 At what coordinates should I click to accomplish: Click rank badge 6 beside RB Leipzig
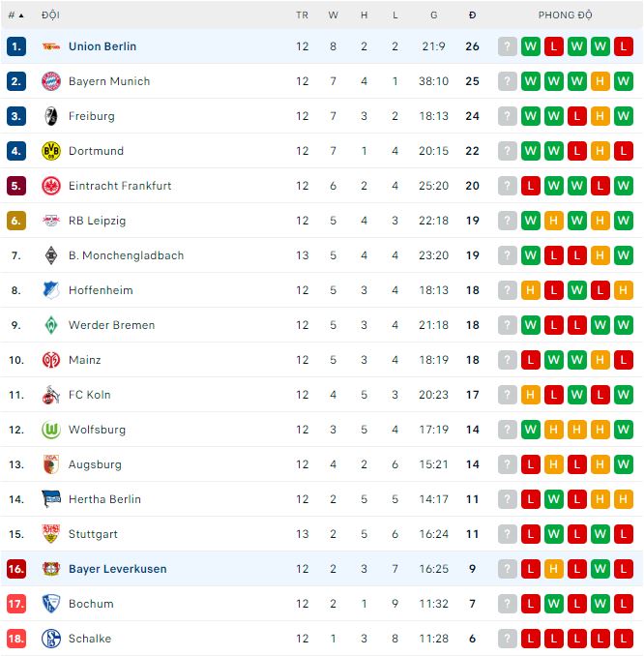point(15,221)
